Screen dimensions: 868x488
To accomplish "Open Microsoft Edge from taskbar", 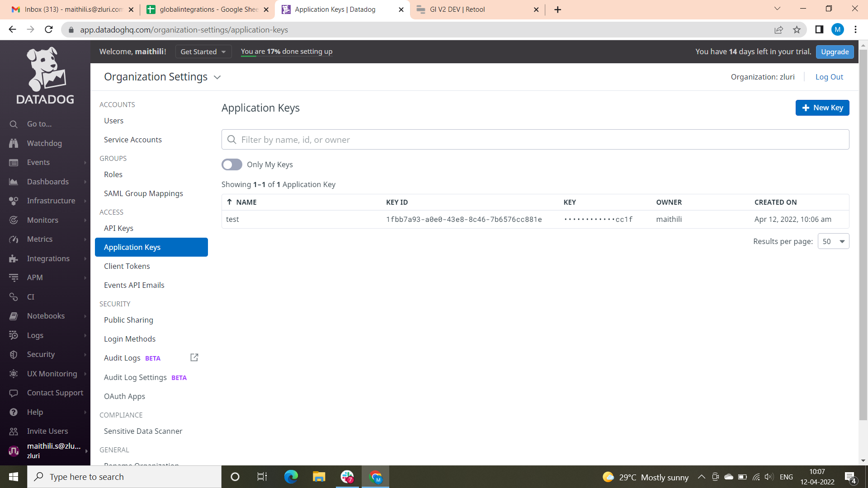I will pyautogui.click(x=291, y=477).
